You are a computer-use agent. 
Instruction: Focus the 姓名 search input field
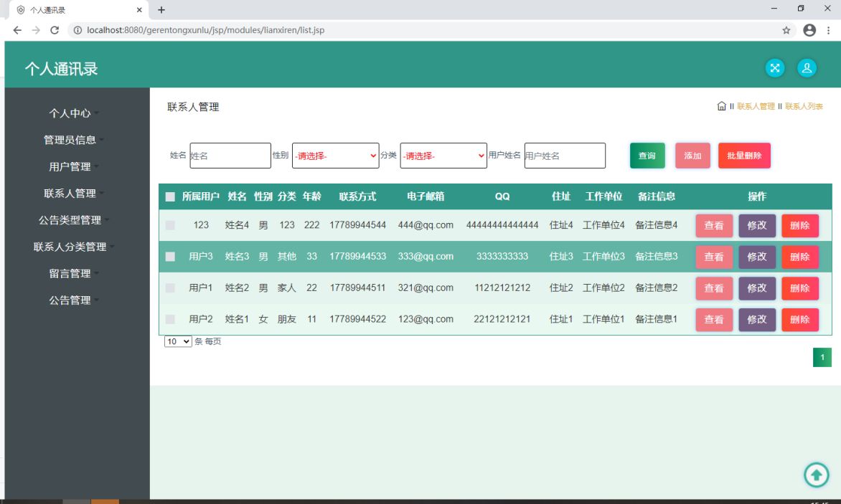pyautogui.click(x=230, y=156)
